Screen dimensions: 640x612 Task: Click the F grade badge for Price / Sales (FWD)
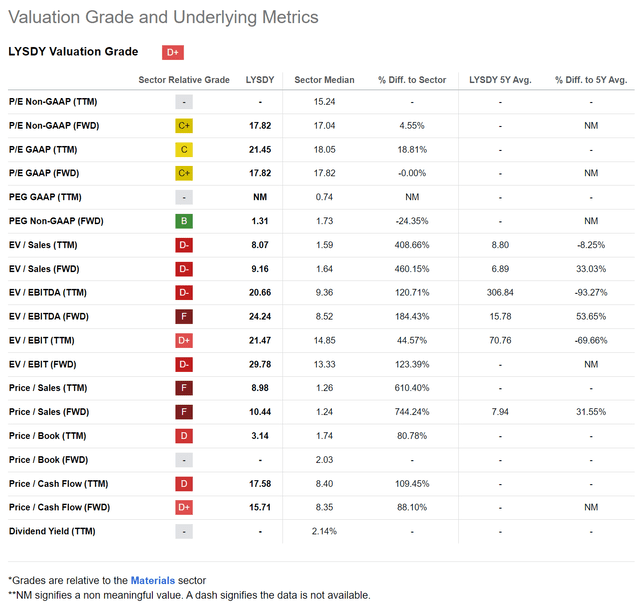tap(184, 412)
